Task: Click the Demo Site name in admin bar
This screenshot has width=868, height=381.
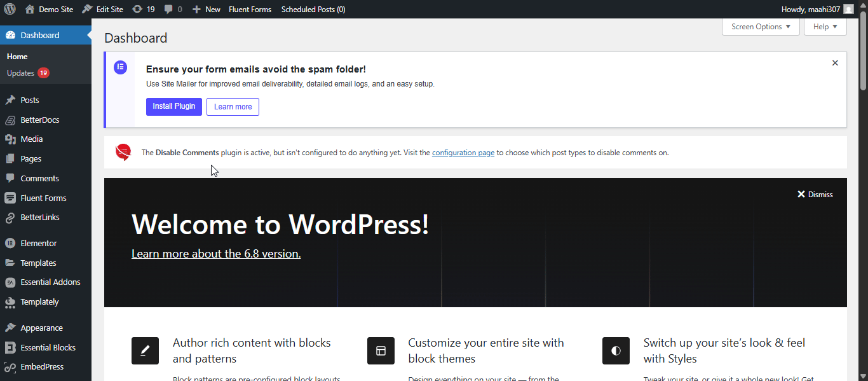Action: coord(56,10)
